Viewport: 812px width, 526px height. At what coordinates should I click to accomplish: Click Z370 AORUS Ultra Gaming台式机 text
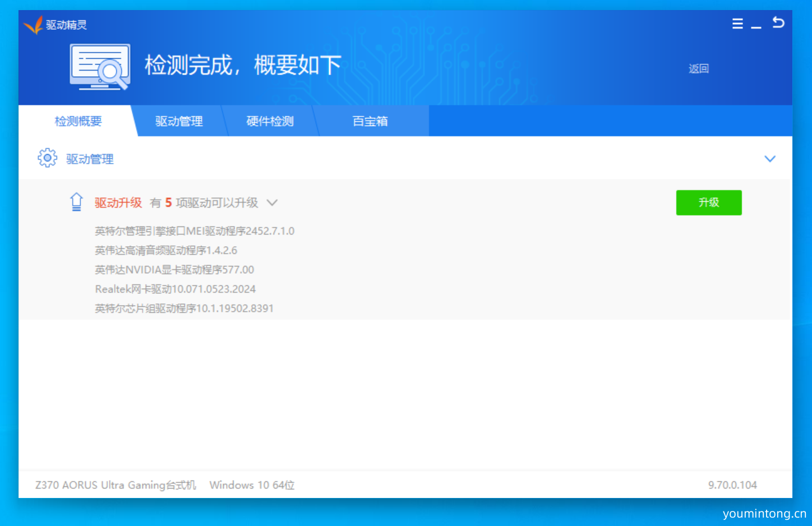116,485
